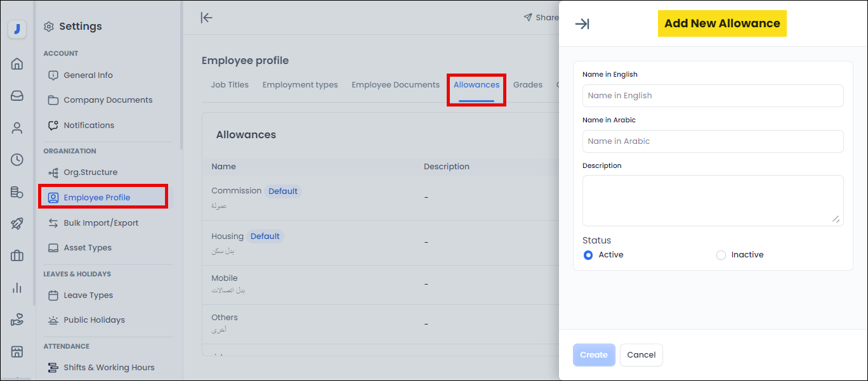Open Org.Structure settings page
This screenshot has height=381, width=868.
[90, 172]
